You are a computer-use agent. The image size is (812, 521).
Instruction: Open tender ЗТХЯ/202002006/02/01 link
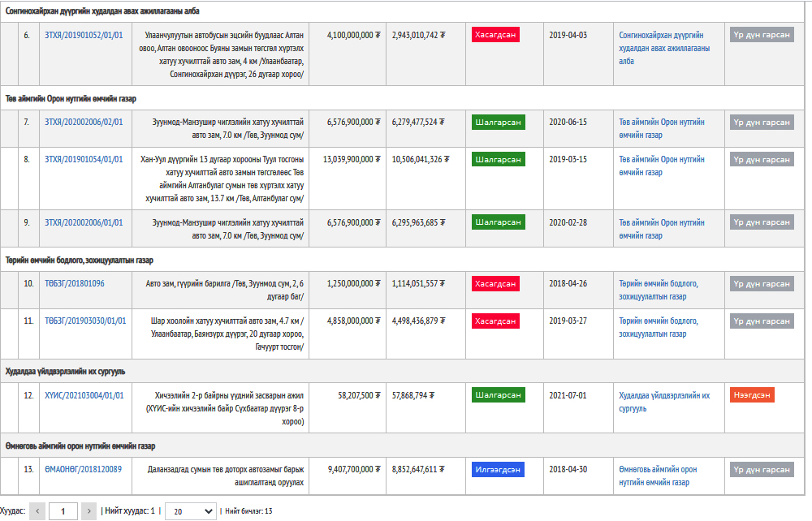click(x=84, y=123)
